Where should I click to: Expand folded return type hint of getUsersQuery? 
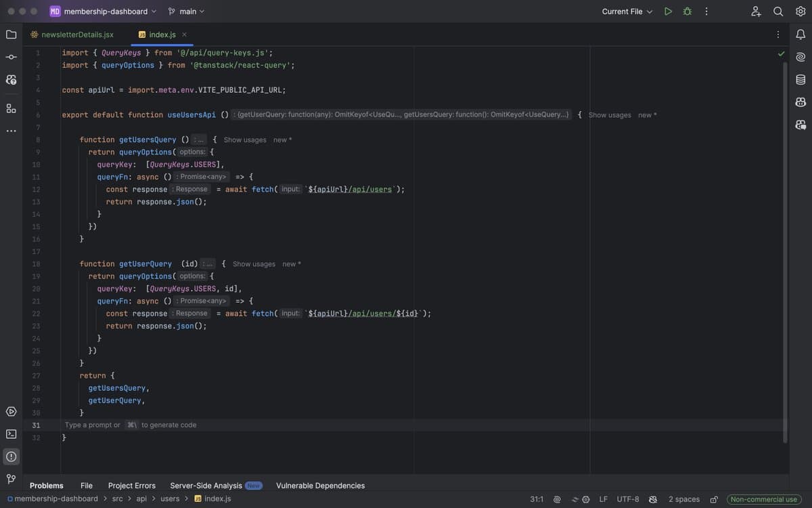click(x=199, y=140)
